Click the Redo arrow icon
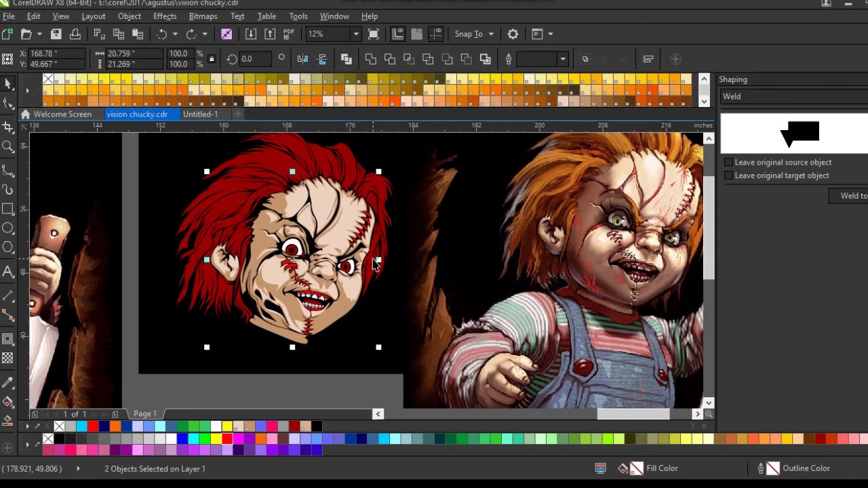 pos(191,34)
